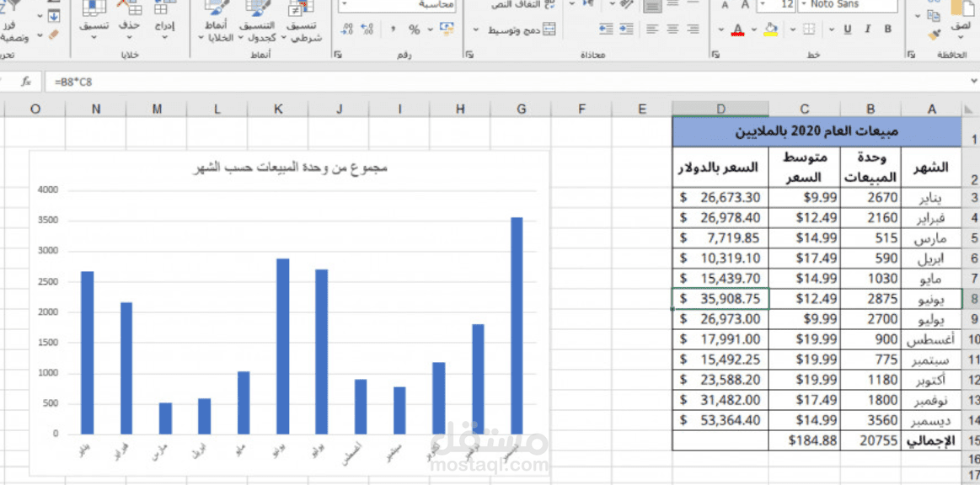Open the number format (محاسبة) combo box
This screenshot has height=485, width=980.
coord(397,5)
